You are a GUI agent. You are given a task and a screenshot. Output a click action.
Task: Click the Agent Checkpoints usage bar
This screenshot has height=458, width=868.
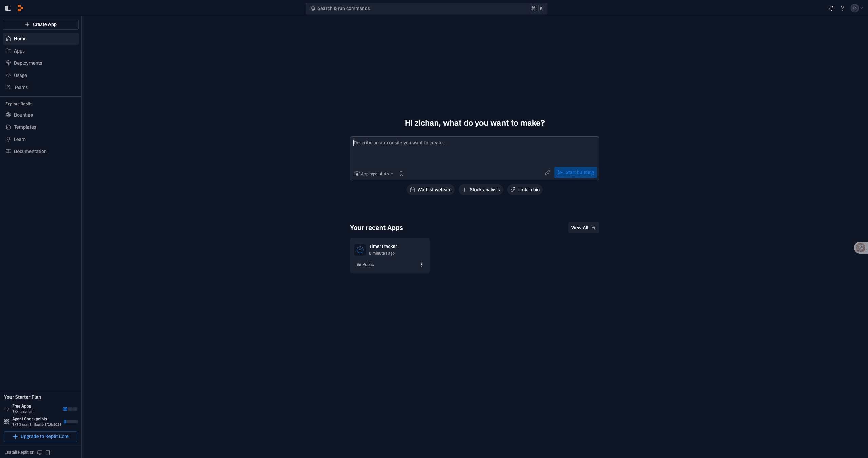tap(71, 422)
